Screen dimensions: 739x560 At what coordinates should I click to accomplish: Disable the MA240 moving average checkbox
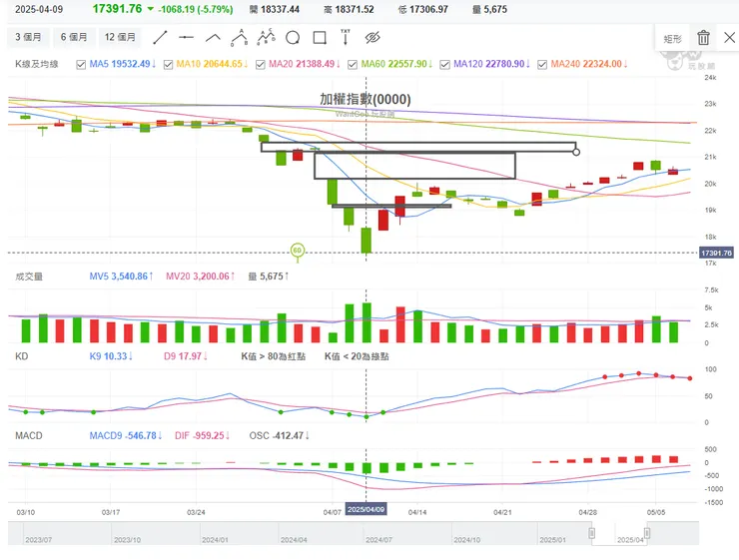click(x=542, y=65)
